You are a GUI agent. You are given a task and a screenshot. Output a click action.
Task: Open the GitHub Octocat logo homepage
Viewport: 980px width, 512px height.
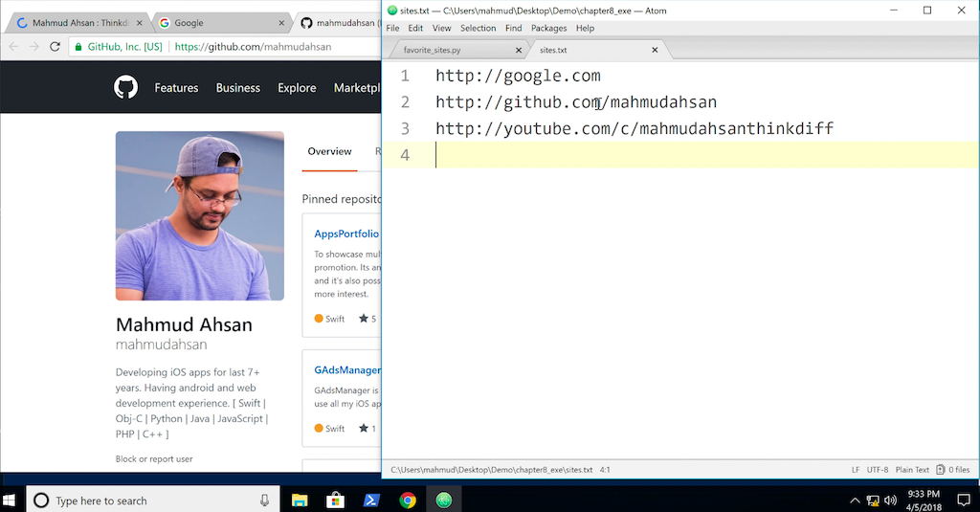(x=125, y=87)
